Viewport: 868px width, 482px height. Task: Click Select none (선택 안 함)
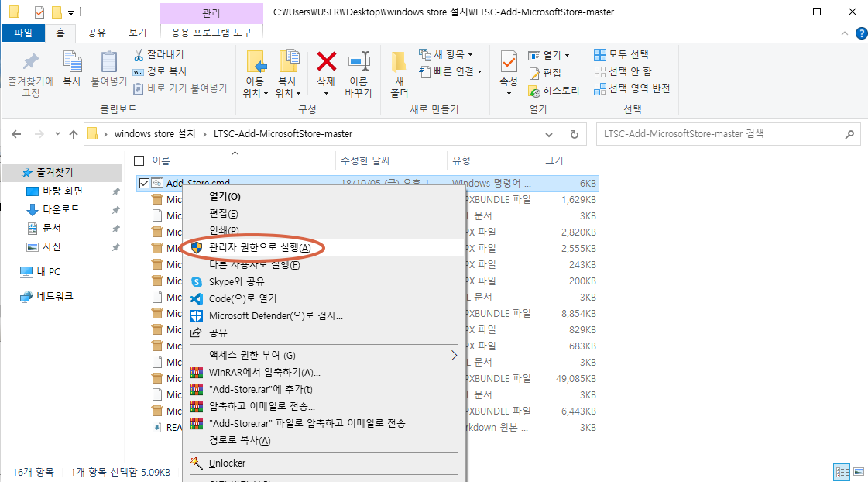[623, 71]
